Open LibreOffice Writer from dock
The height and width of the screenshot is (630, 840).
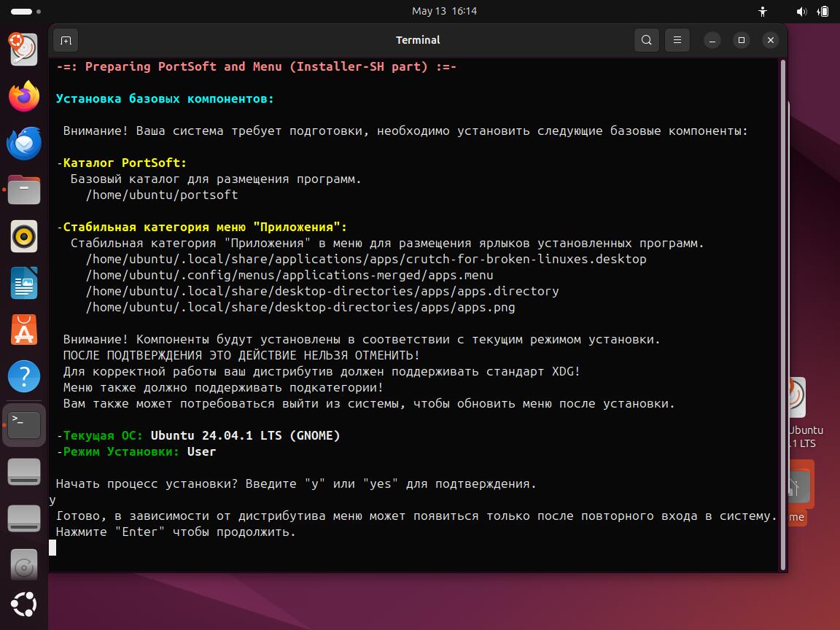tap(24, 283)
